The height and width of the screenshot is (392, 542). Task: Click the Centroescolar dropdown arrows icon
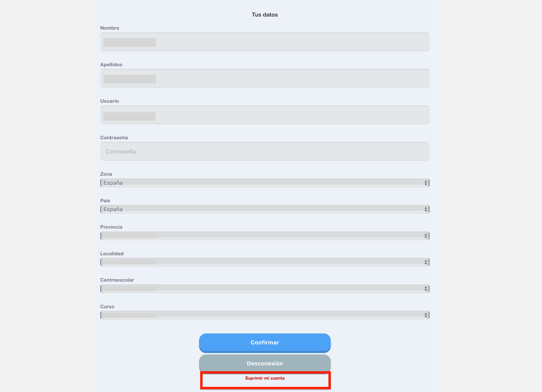[425, 289]
